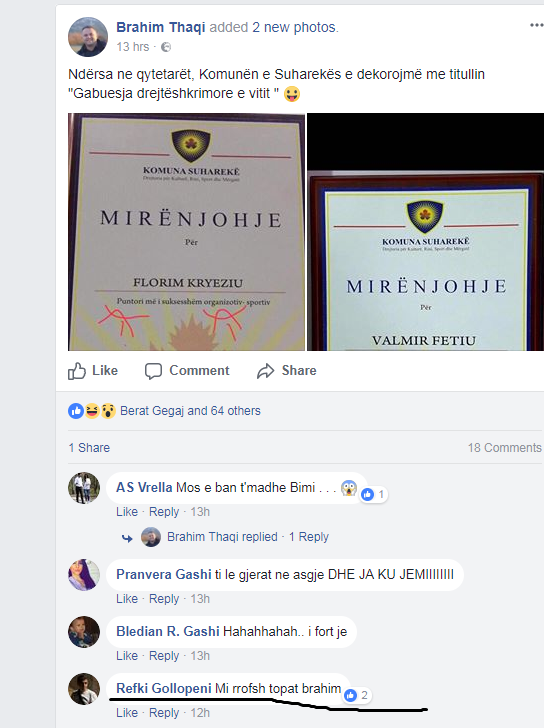Open the post options ellipsis menu
This screenshot has height=728, width=544.
click(x=537, y=25)
